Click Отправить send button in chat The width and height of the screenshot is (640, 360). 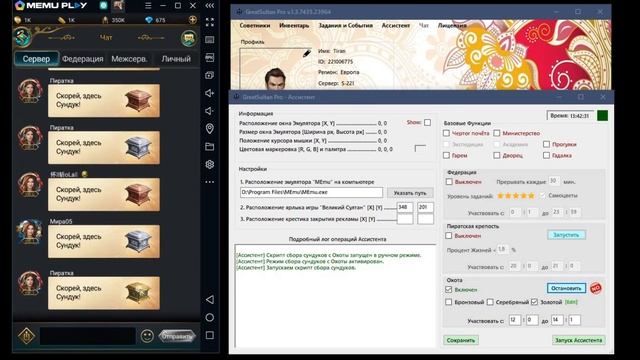(176, 336)
